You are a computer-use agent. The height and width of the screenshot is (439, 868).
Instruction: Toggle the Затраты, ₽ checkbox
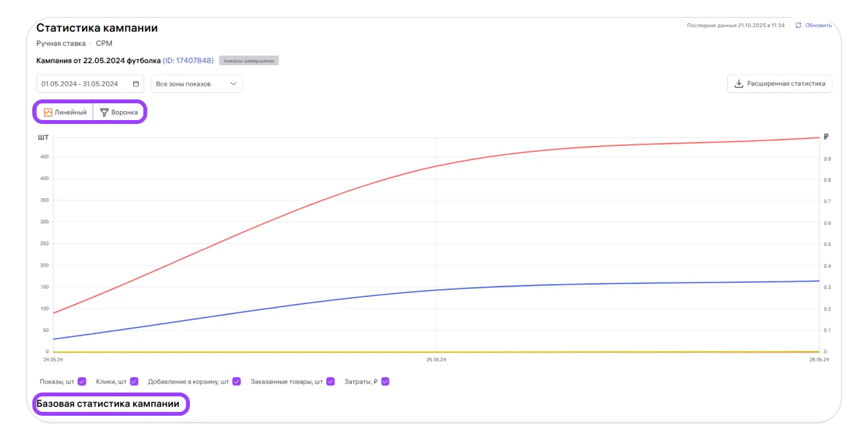(385, 382)
